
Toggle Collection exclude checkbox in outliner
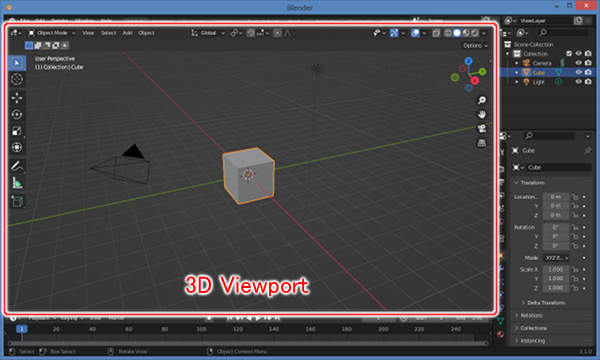(569, 54)
